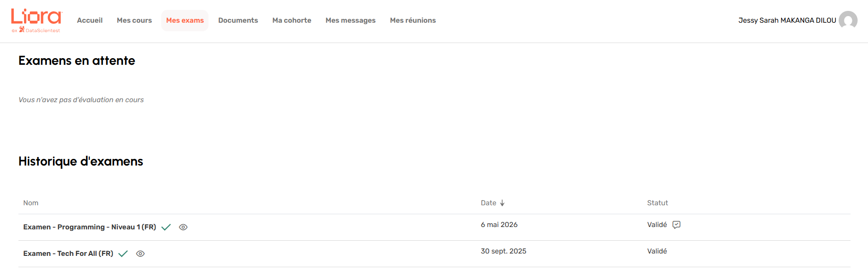The image size is (868, 271).
Task: Go to the Accueil tab
Action: pyautogui.click(x=90, y=20)
